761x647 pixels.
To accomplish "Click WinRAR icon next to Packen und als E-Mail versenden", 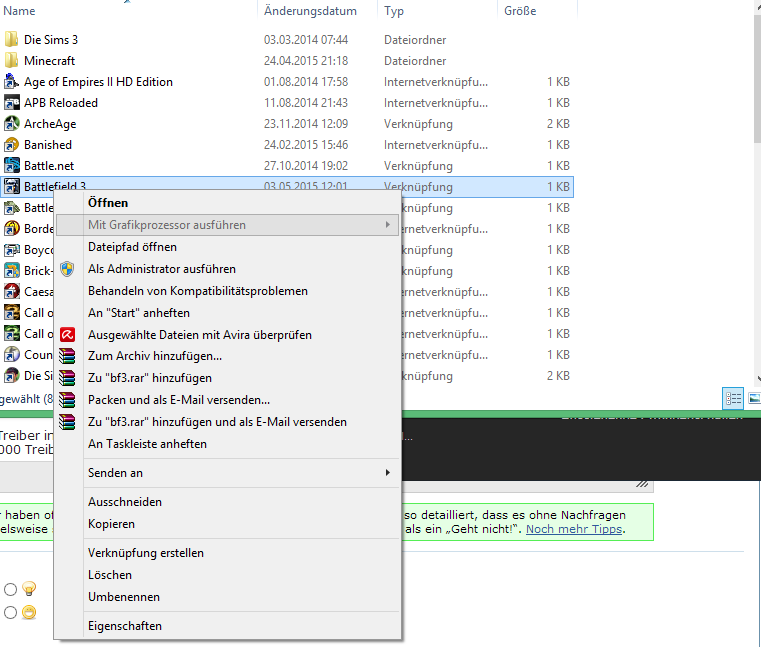I will pos(67,400).
